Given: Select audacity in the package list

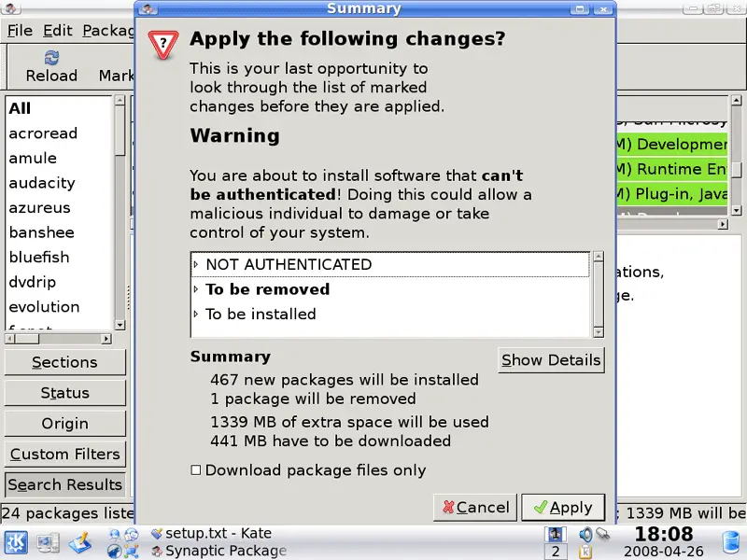Looking at the screenshot, I should [x=42, y=183].
